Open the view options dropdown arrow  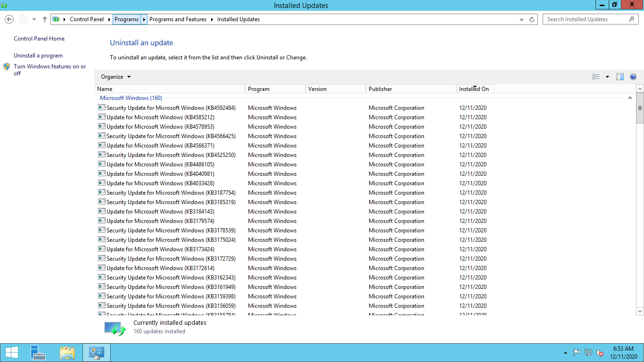(x=607, y=77)
